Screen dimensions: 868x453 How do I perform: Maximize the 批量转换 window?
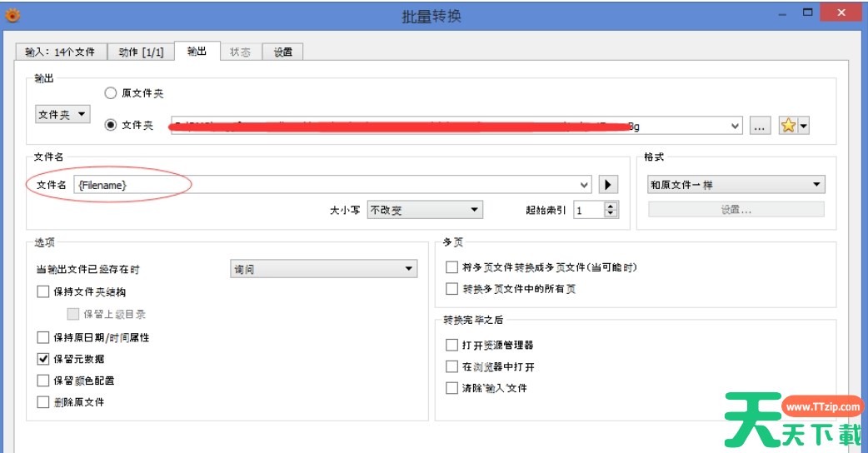click(x=808, y=12)
